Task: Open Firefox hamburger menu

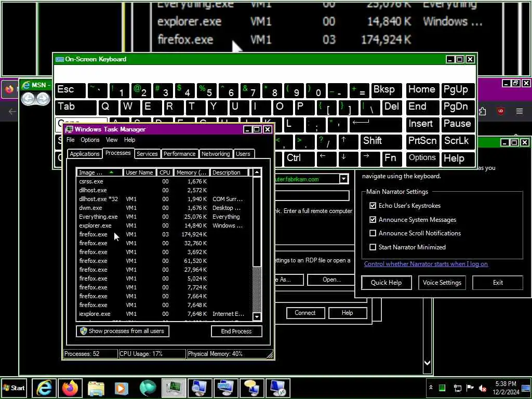Action: click(520, 111)
